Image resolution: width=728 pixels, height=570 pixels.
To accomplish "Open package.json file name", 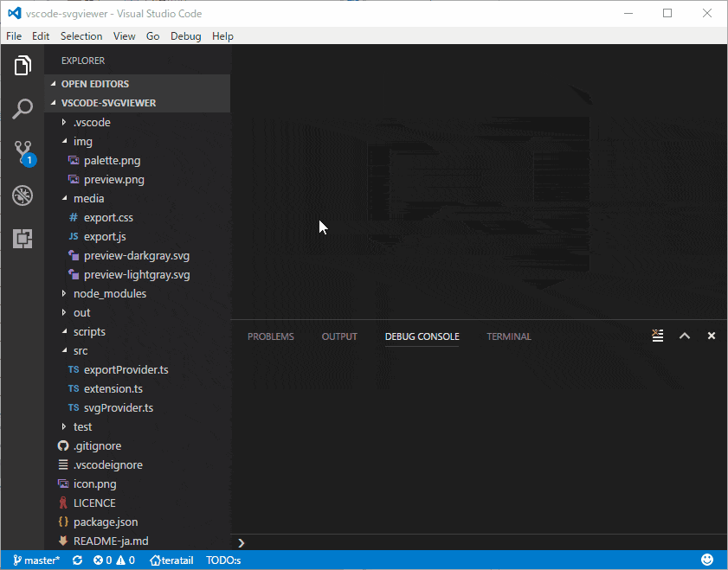I will tap(106, 522).
